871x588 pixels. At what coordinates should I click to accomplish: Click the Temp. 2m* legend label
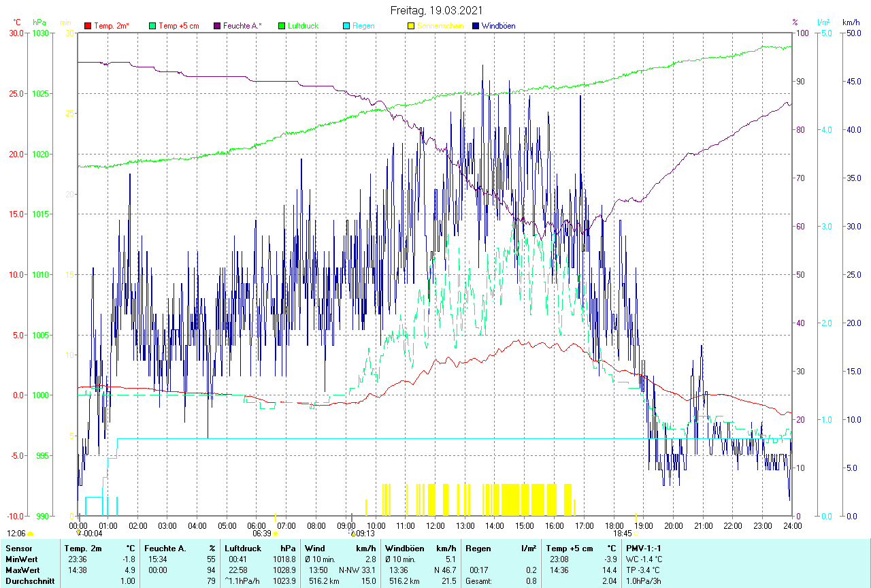112,26
